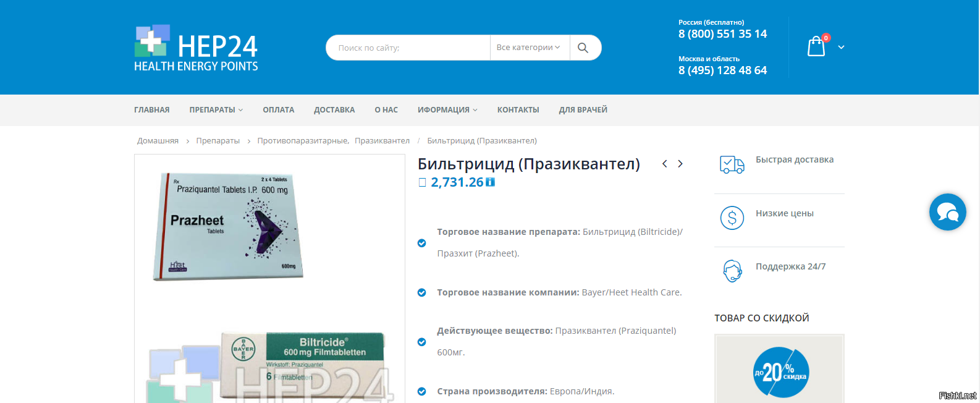Screen dimensions: 980x403
Task: Click the Противопаразитарные breadcrumb link
Action: tap(303, 141)
